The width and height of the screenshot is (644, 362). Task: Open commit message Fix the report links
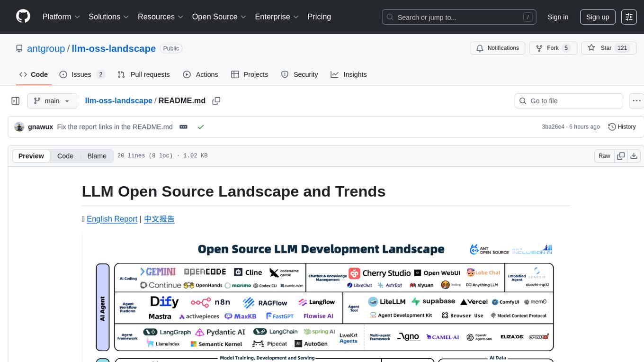click(x=115, y=127)
